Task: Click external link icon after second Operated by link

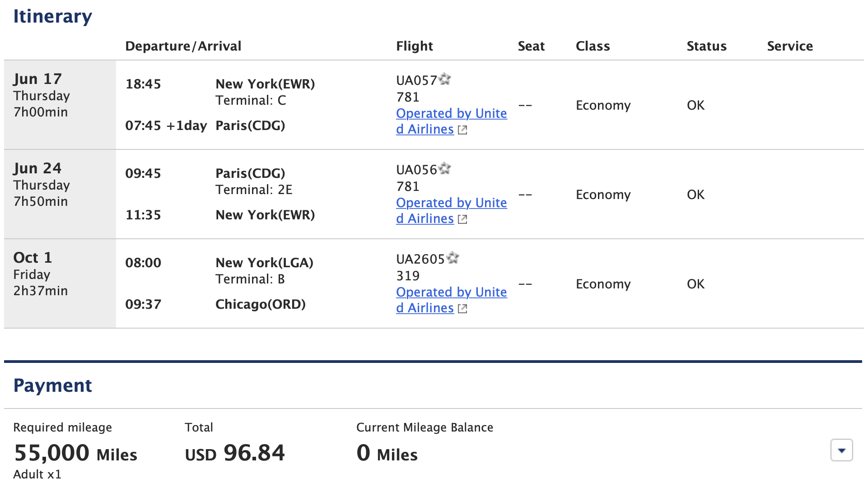Action: click(x=462, y=219)
